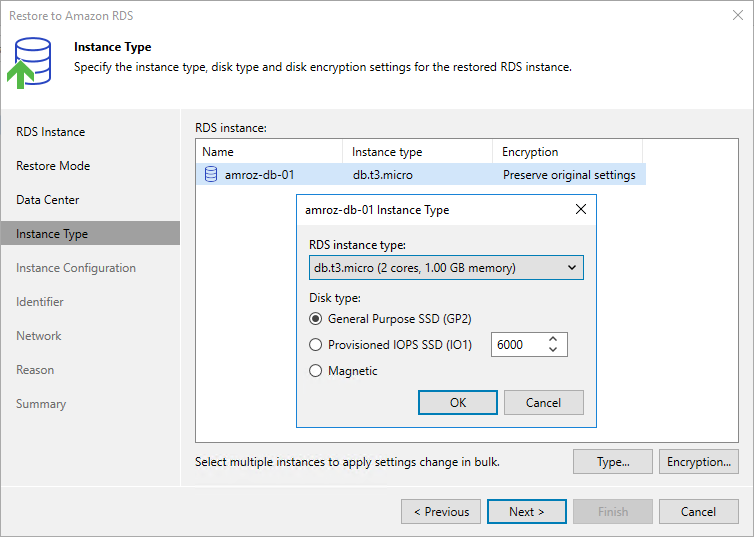Open the RDS instance type dropdown
754x537 pixels.
tap(446, 268)
